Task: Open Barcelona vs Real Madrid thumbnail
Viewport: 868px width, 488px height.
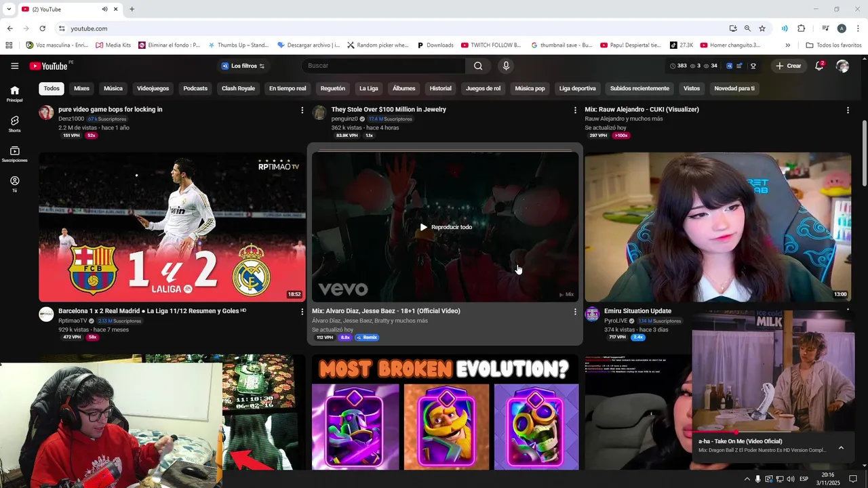Action: [x=172, y=227]
